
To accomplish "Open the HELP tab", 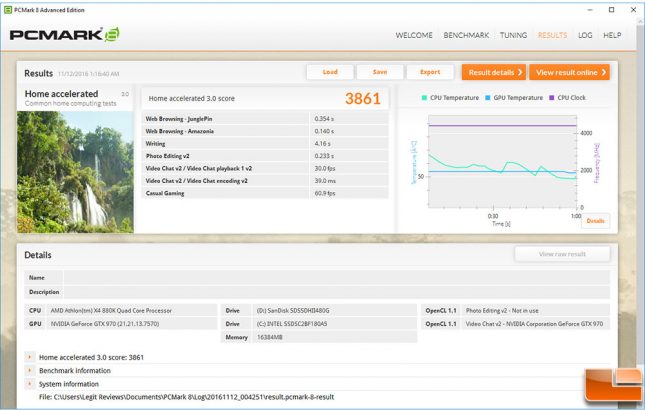I will (x=612, y=35).
